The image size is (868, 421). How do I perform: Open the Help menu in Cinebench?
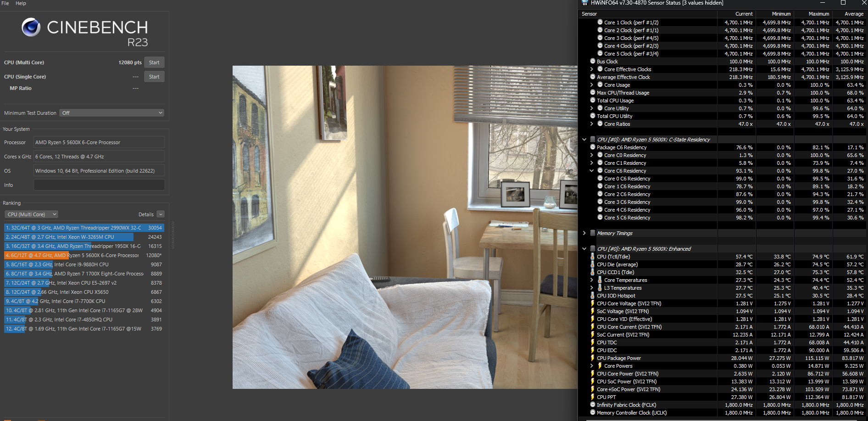click(21, 3)
